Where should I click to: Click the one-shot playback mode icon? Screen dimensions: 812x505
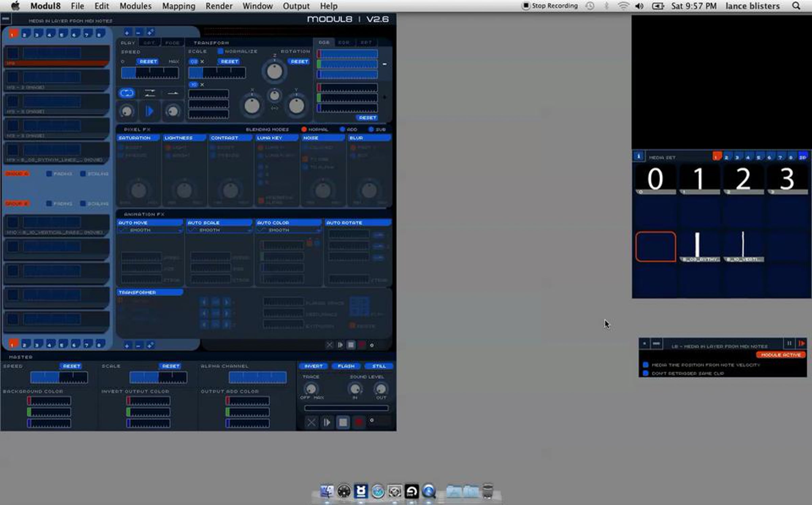click(173, 93)
